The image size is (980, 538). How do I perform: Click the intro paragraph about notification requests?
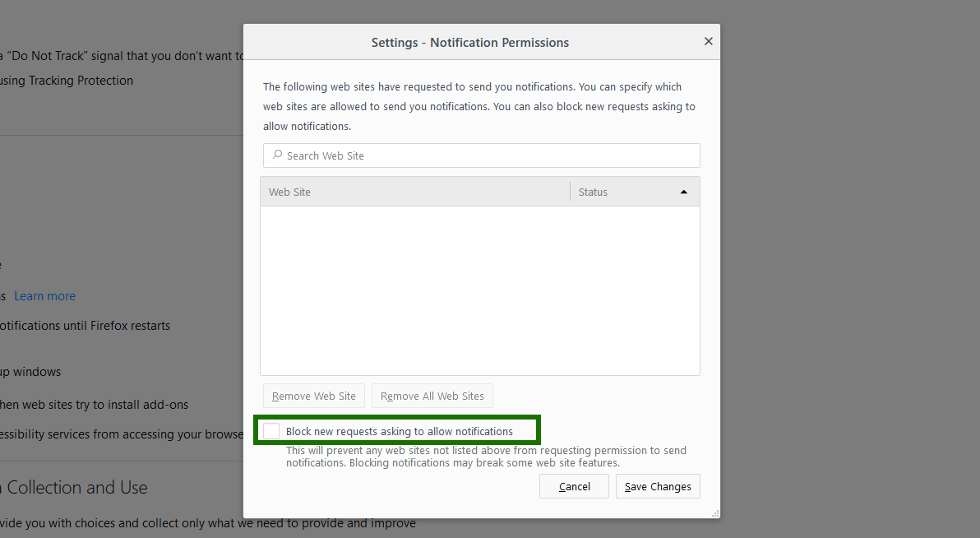pyautogui.click(x=478, y=106)
